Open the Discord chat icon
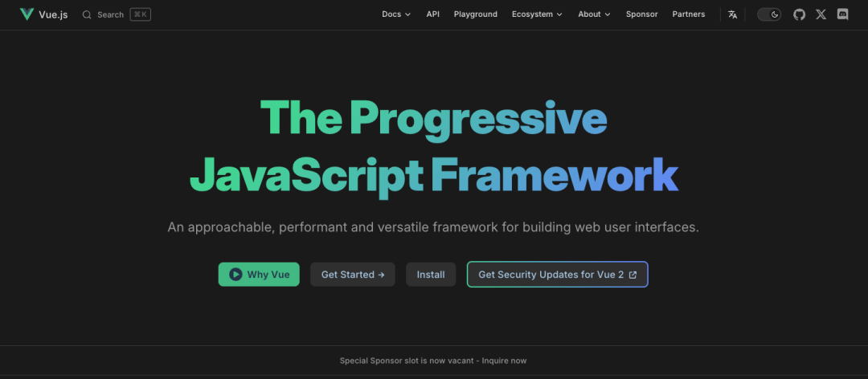Screen dimensions: 868x379 pyautogui.click(x=842, y=14)
